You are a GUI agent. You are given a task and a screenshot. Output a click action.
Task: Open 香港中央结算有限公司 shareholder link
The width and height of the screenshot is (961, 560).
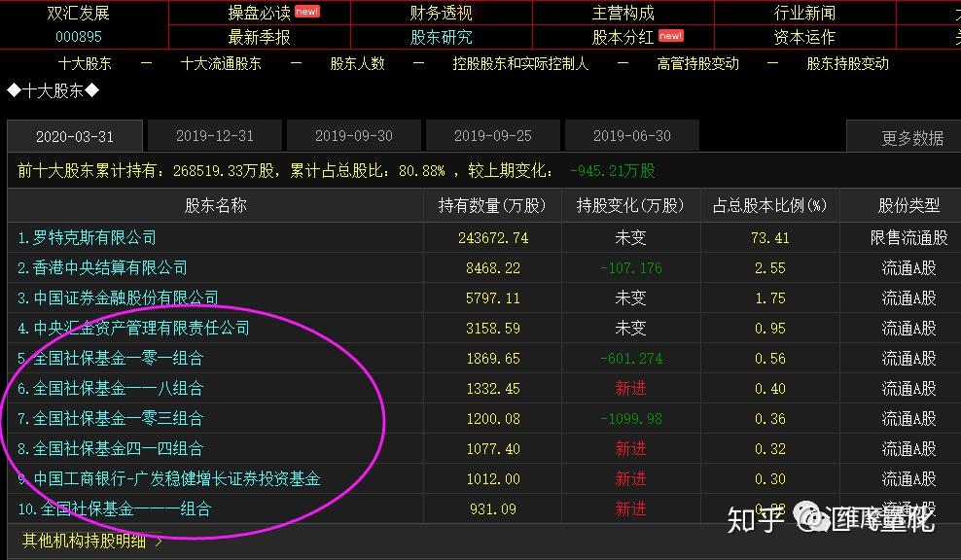[x=110, y=267]
